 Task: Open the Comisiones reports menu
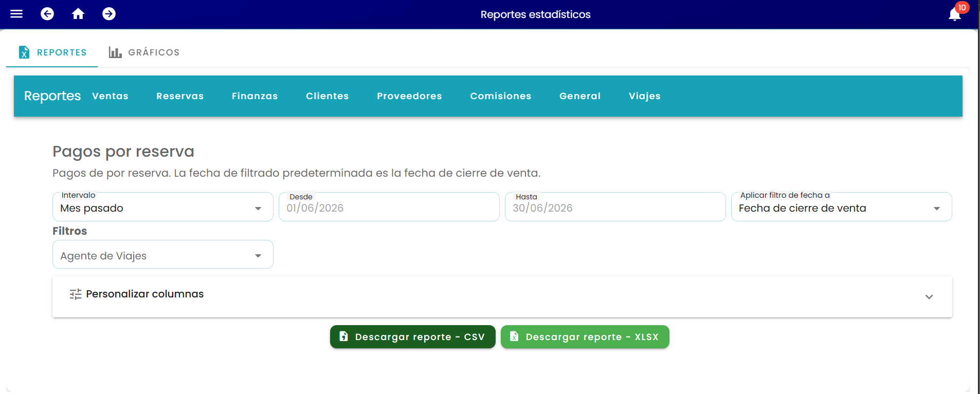coord(500,96)
